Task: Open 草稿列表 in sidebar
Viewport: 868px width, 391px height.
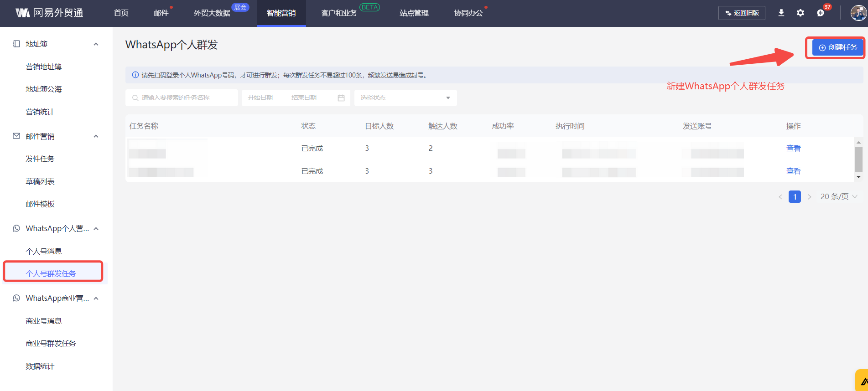Action: (40, 181)
